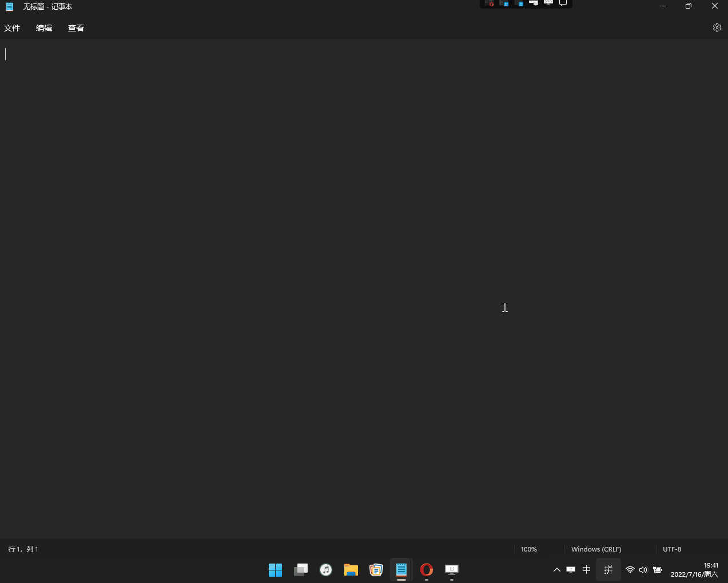Click the volume speaker tray icon
Screen dimensions: 728x583
point(643,570)
